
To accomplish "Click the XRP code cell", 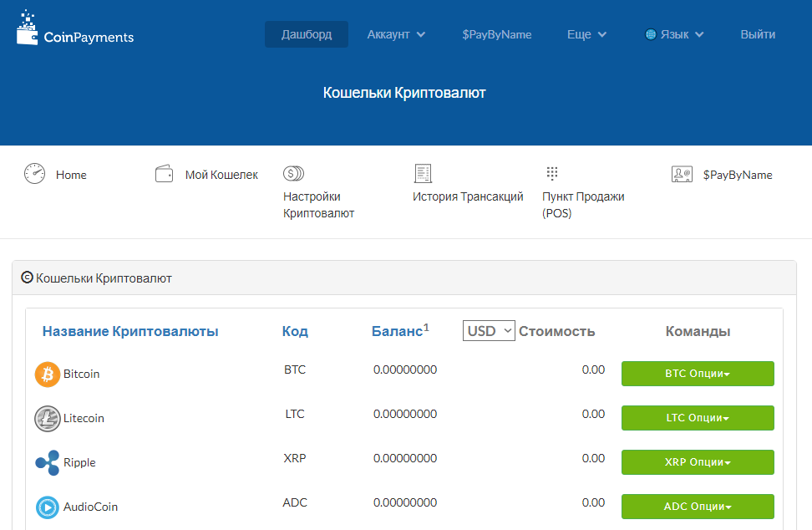I will pyautogui.click(x=295, y=458).
